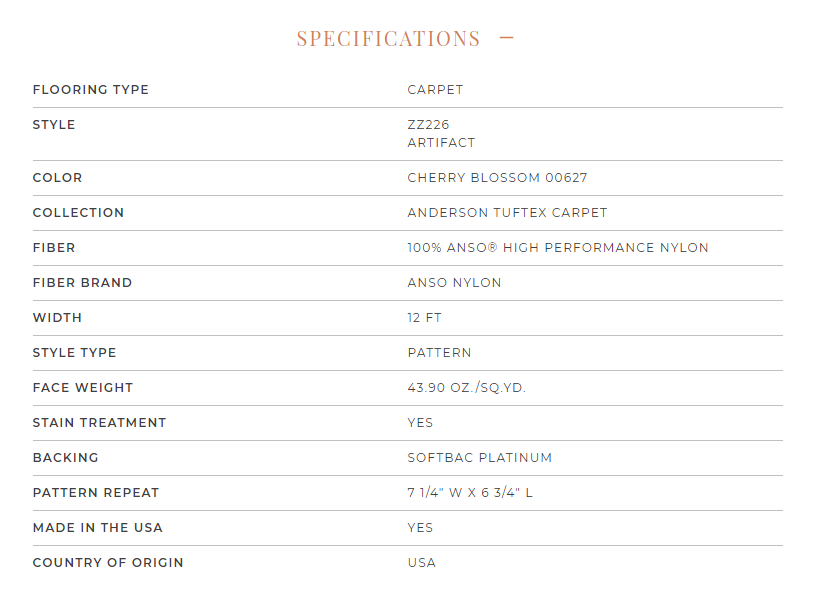This screenshot has width=818, height=592.
Task: Click YES beside STAIN TREATMENT
Action: pos(420,422)
